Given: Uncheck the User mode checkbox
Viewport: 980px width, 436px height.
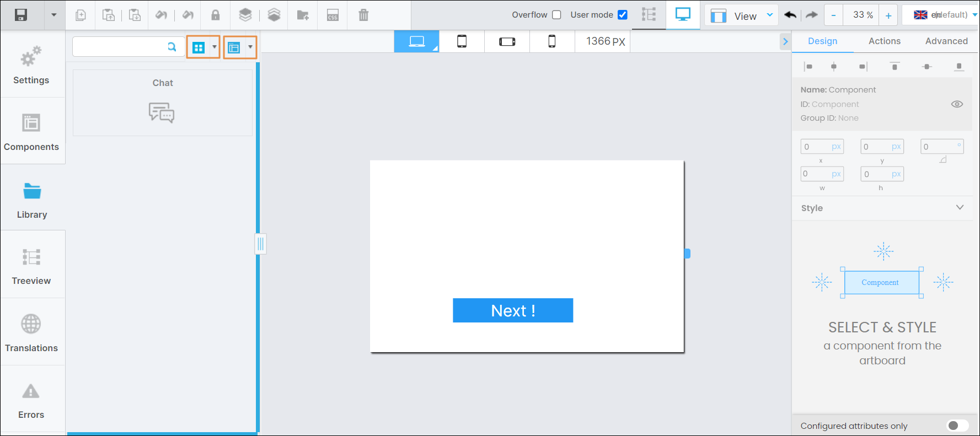Looking at the screenshot, I should point(622,15).
